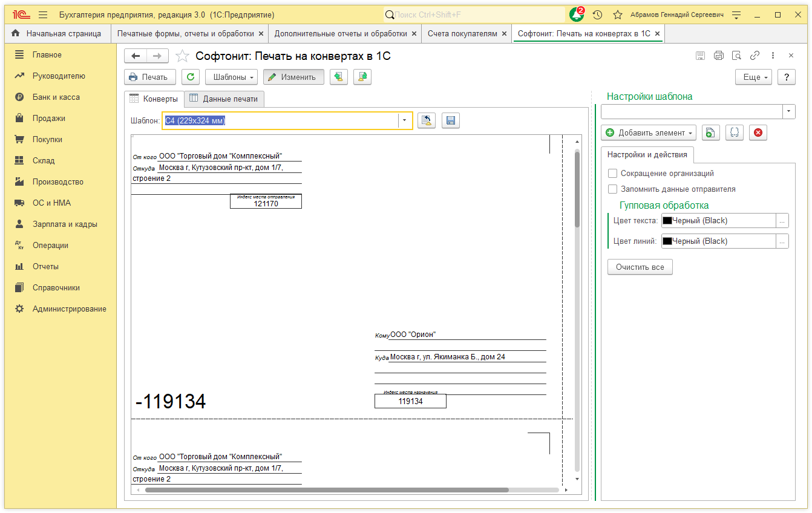The width and height of the screenshot is (812, 513).
Task: Open color picker for Цвет текста
Action: pos(782,221)
